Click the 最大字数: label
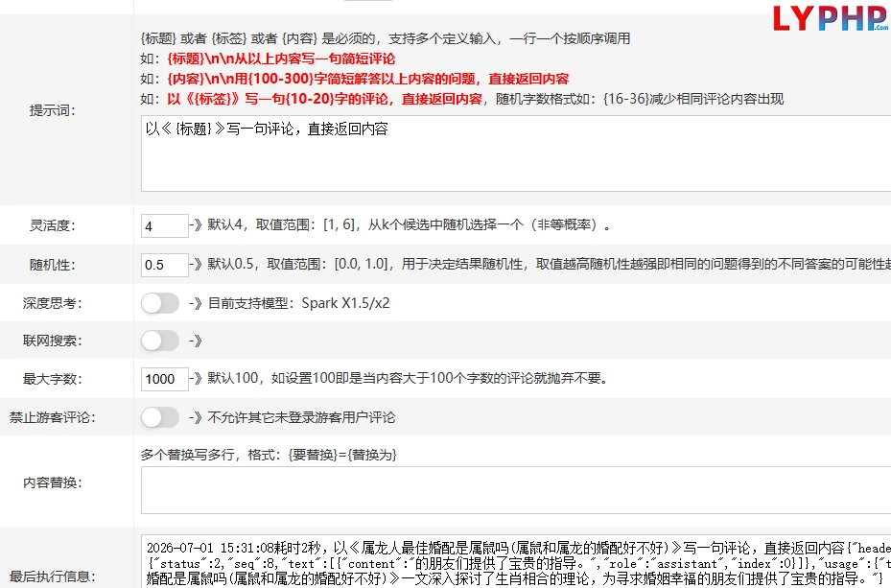 pos(53,379)
